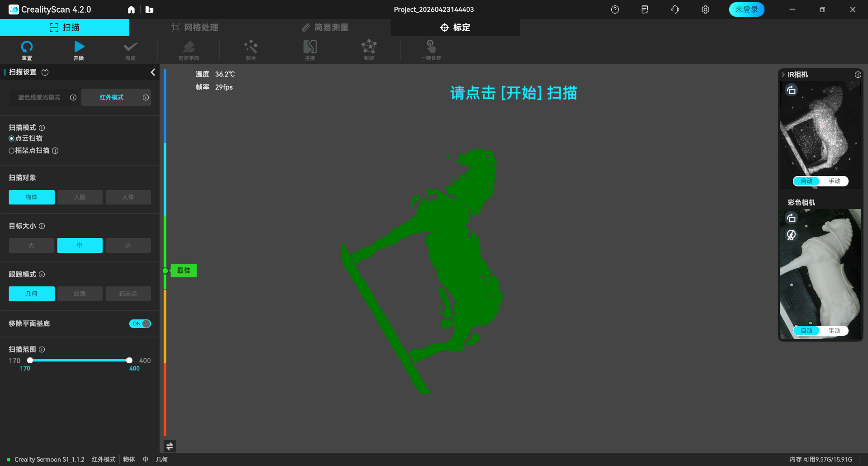This screenshot has width=868, height=466.
Task: Collapse the IR相机 panel chevron
Action: point(783,75)
